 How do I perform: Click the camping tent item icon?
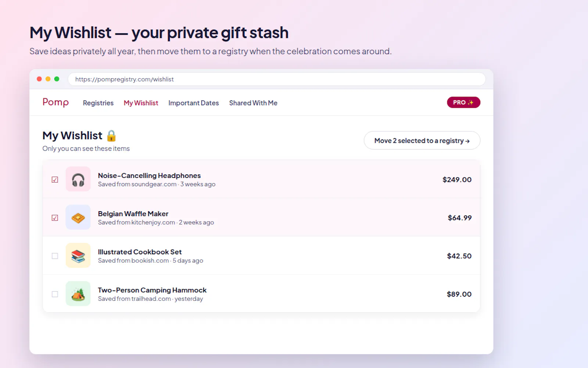(78, 294)
